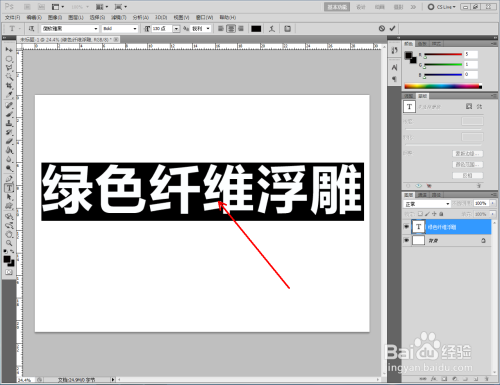Open the font style Bold dropdown
Image resolution: width=500 pixels, height=385 pixels.
tap(135, 29)
